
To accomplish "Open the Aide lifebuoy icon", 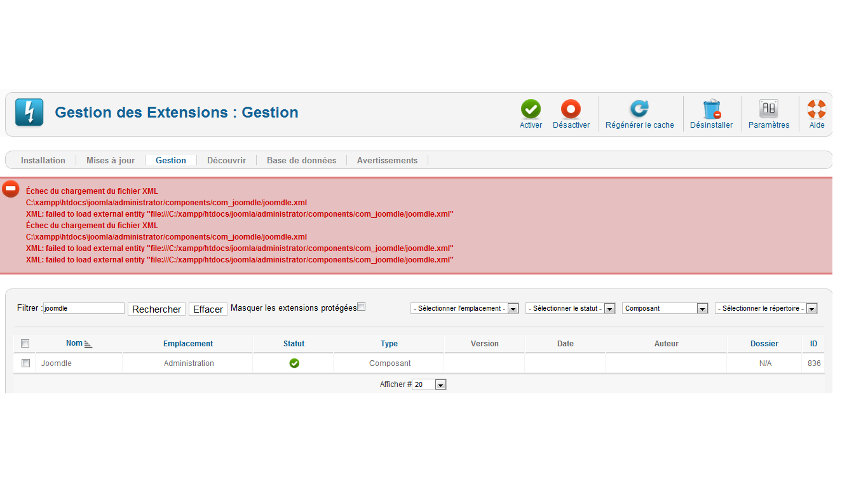I will click(817, 109).
